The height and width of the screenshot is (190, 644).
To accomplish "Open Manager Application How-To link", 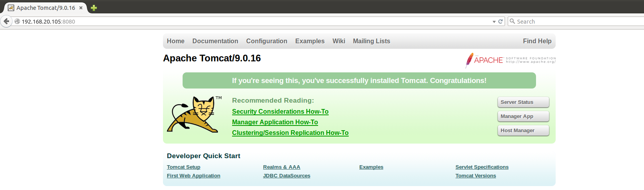I will (275, 122).
